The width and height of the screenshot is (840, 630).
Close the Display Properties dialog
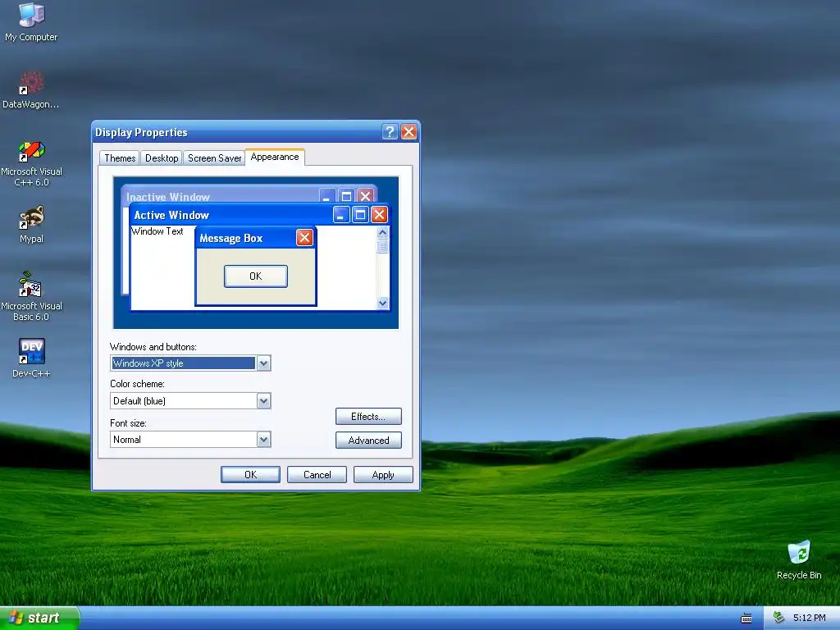pos(409,132)
